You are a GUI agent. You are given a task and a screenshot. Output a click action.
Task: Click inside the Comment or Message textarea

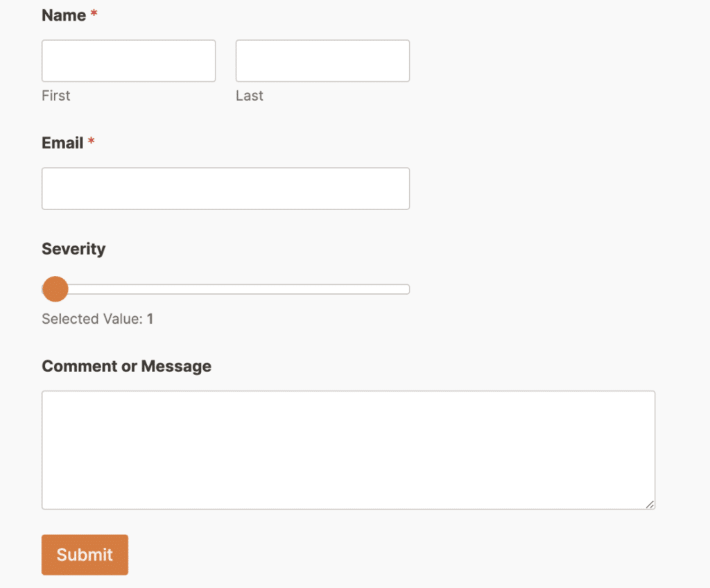(x=348, y=450)
